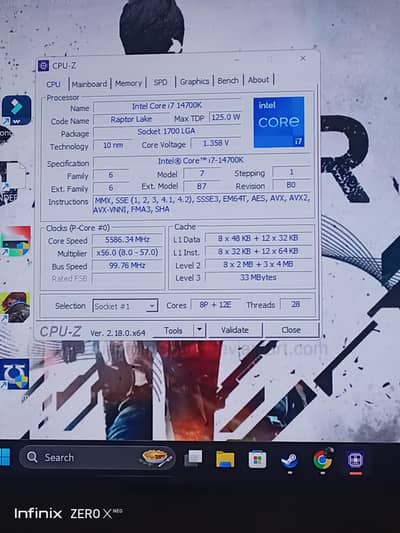Click the Name field Intel Core i7 14700K
The height and width of the screenshot is (533, 400).
167,106
